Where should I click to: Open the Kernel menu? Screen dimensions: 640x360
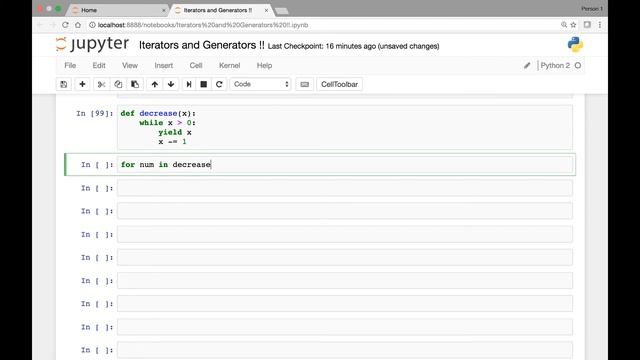coord(229,65)
